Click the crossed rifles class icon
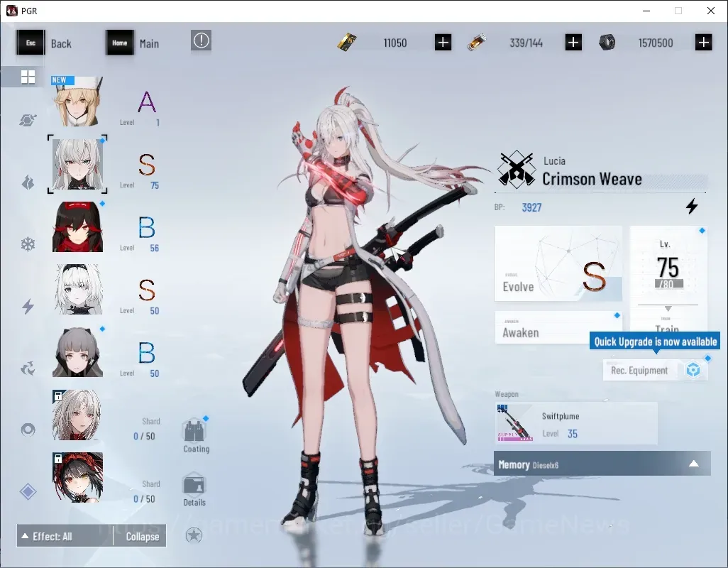 click(x=516, y=170)
